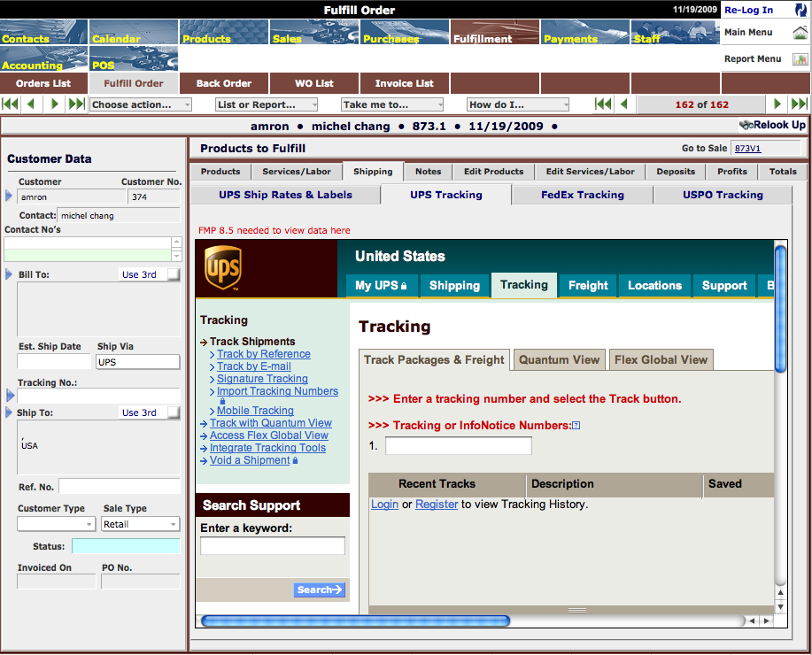Open the Contacts module icon

[44, 32]
